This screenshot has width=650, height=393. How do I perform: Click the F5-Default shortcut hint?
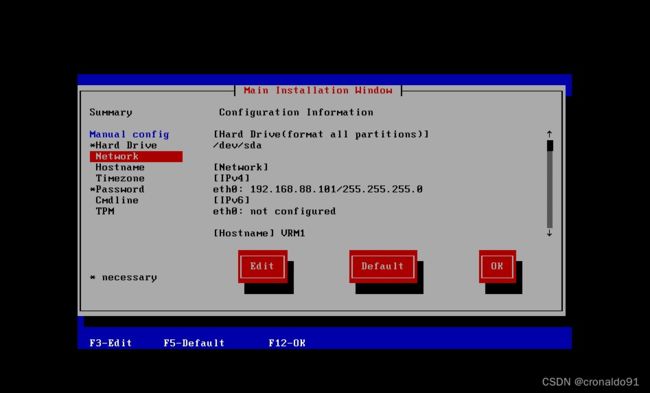pyautogui.click(x=194, y=343)
